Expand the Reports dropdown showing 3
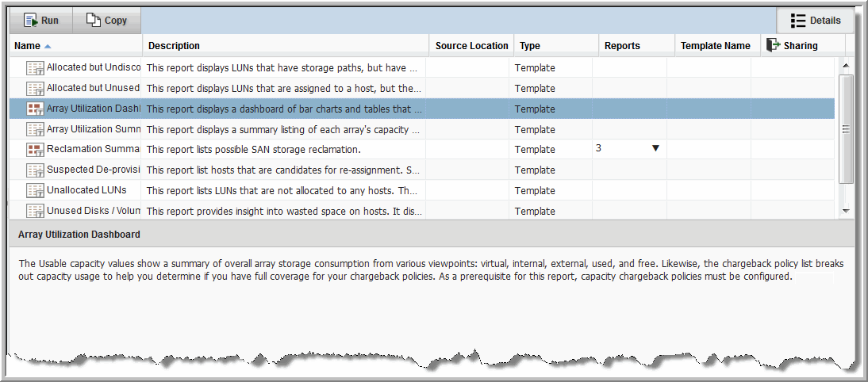 click(655, 148)
